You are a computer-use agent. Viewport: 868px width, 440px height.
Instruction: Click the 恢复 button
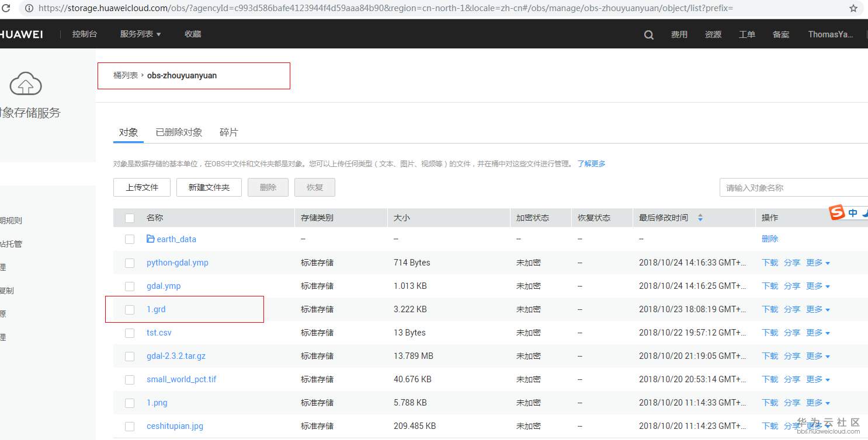pos(315,187)
